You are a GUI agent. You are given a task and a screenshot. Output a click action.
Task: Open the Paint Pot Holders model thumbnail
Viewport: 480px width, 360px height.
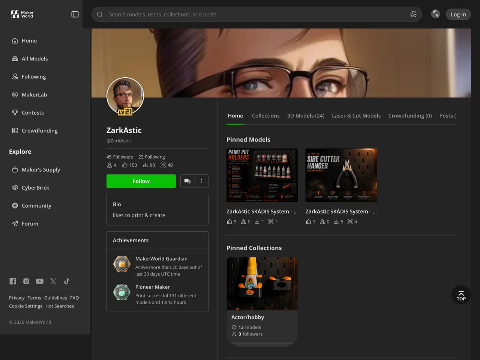[262, 175]
